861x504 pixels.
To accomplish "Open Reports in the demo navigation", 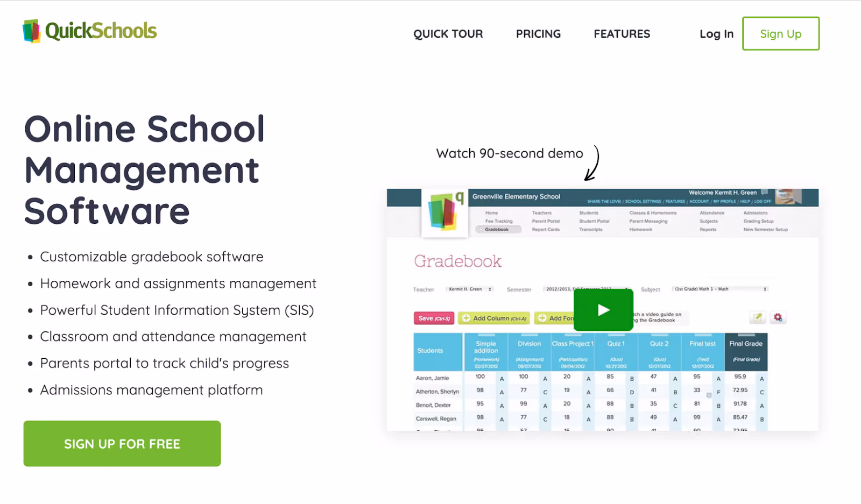I will (x=708, y=230).
